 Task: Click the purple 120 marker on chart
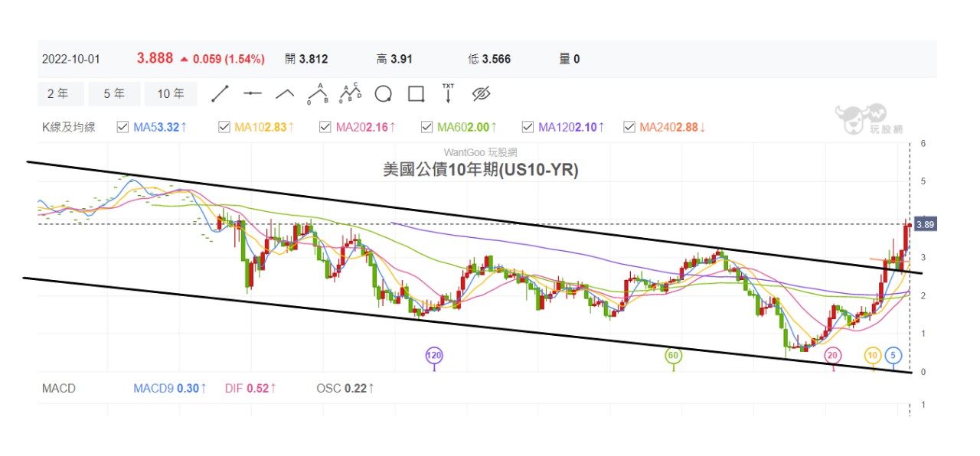[435, 356]
